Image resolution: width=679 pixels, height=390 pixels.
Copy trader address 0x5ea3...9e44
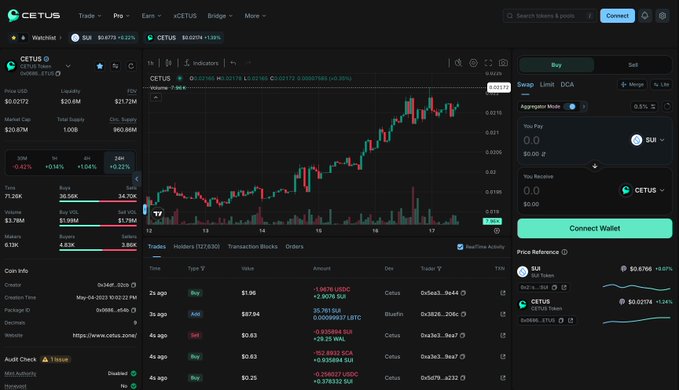point(463,293)
